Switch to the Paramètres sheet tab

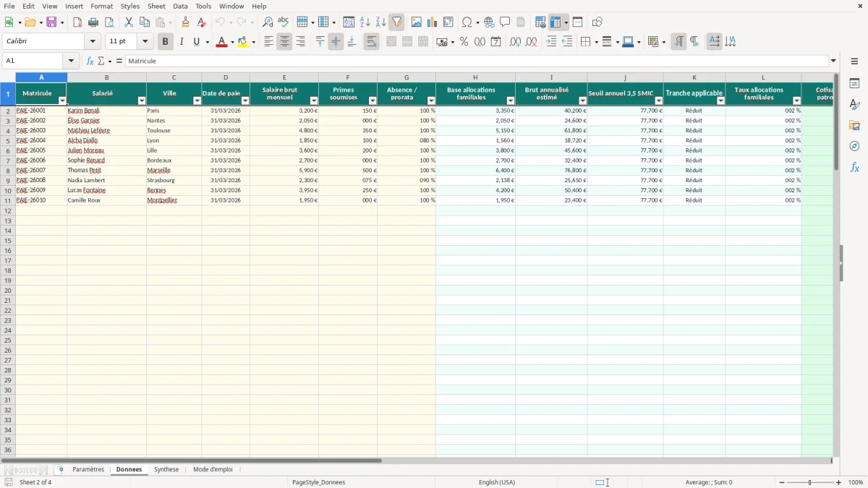(x=88, y=469)
